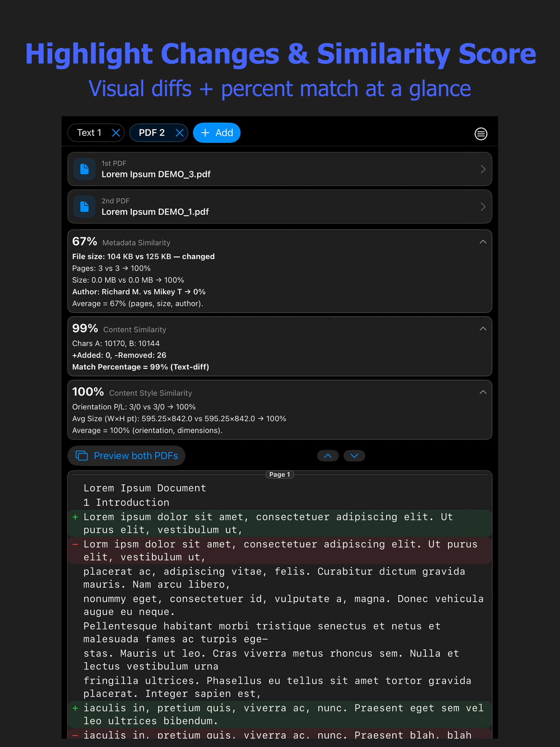560x747 pixels.
Task: Jump to previous difference with up arrow
Action: pyautogui.click(x=328, y=455)
